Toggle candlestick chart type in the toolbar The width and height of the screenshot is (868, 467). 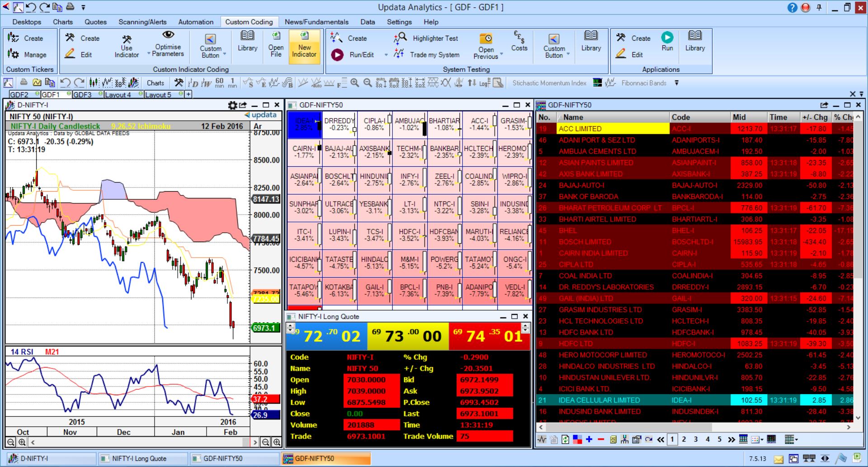94,83
